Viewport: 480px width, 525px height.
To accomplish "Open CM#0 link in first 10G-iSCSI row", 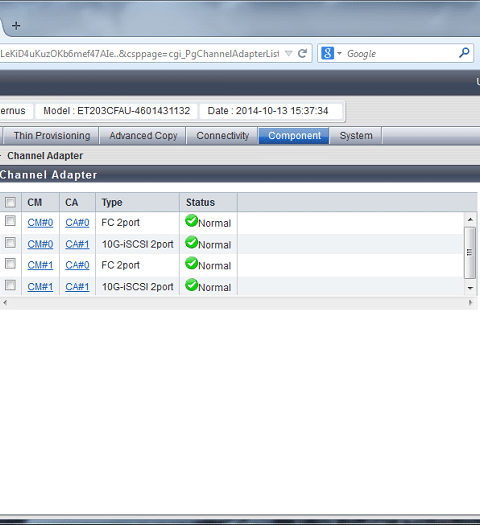I will (40, 244).
